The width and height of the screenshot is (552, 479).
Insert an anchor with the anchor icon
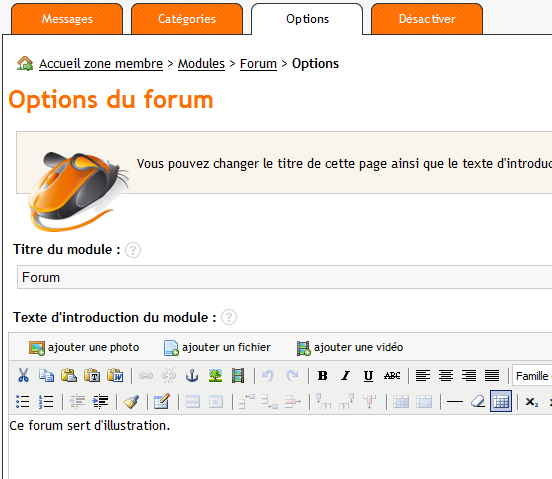[x=192, y=376]
